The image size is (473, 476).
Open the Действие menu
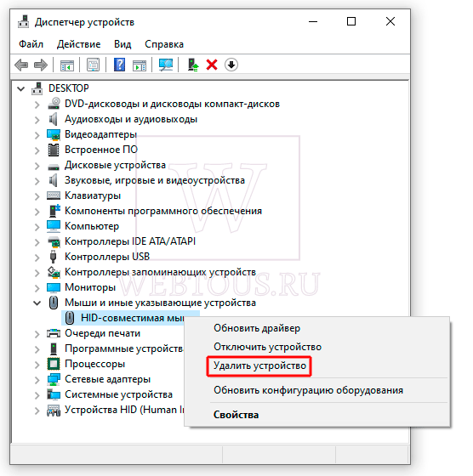[78, 44]
